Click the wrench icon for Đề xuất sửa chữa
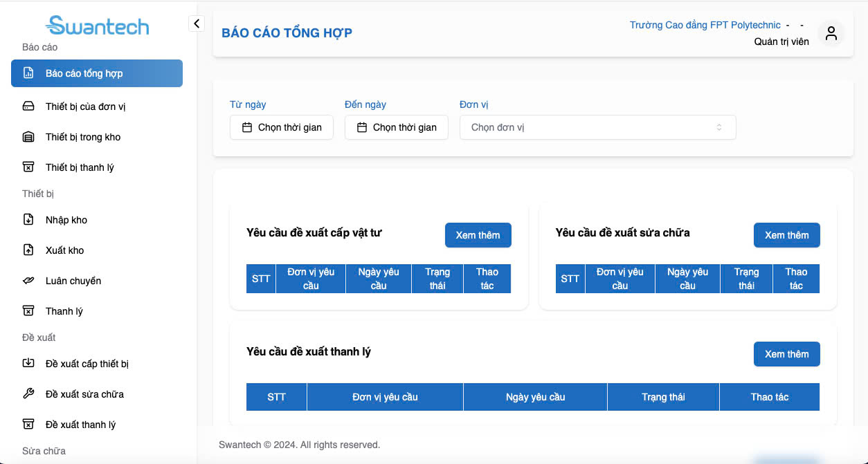 pos(28,394)
